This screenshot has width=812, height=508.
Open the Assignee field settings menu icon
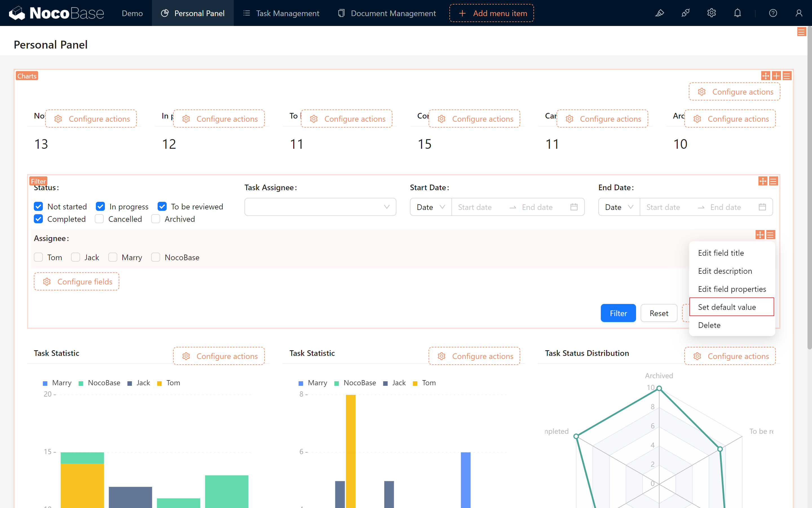tap(770, 235)
